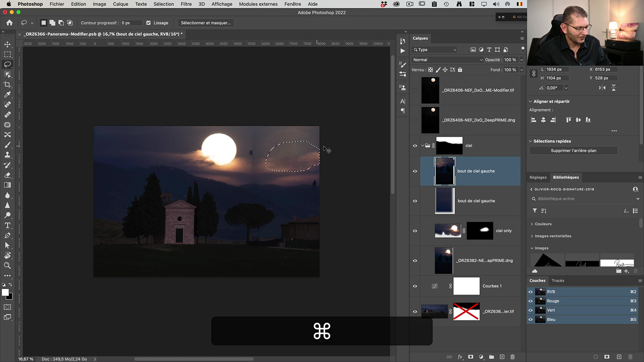Select the Move tool
This screenshot has height=362, width=644.
pos(7,44)
